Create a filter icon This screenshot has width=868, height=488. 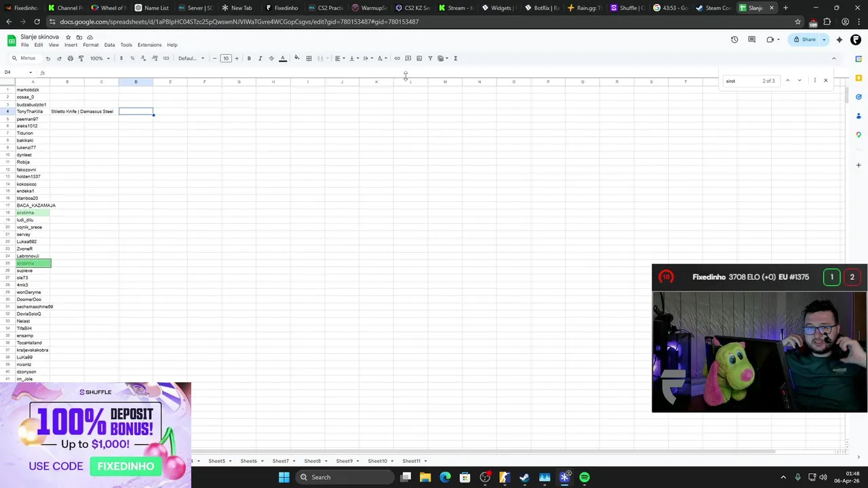pyautogui.click(x=430, y=58)
